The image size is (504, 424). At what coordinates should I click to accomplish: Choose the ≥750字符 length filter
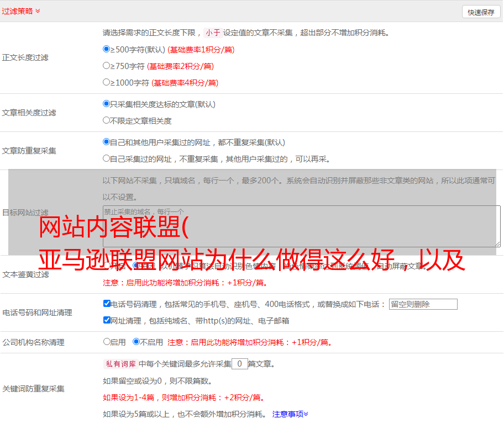107,66
